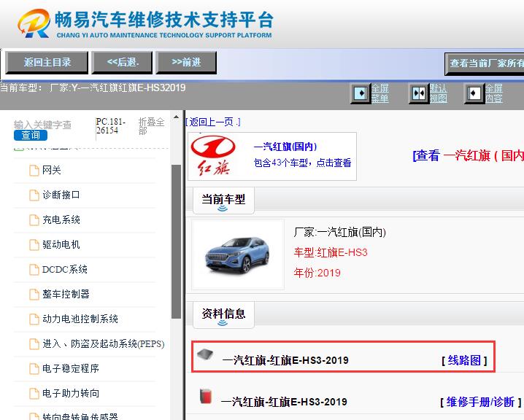The image size is (524, 420).
Task: Click the 默认视图 layout icon
Action: click(419, 93)
